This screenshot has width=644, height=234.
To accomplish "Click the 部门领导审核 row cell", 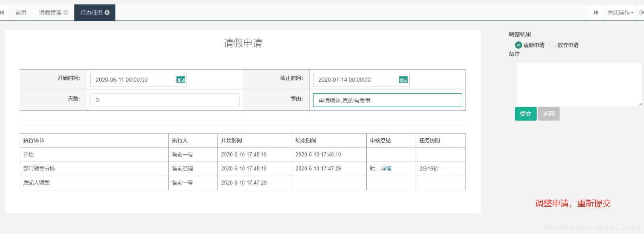I will tap(94, 169).
